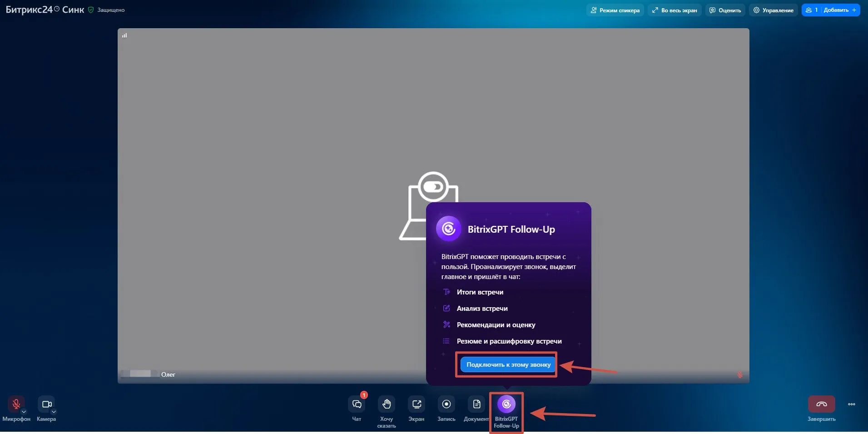
Task: Open the Документ icon
Action: [476, 404]
